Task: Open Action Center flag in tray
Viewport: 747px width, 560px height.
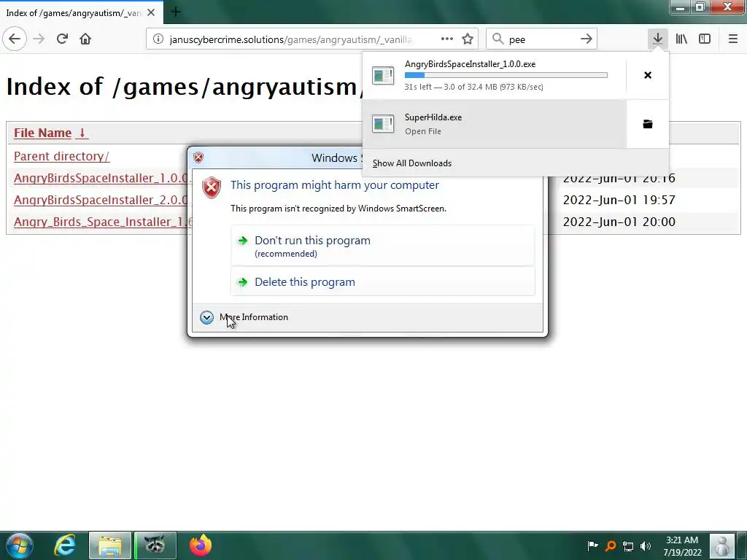Action: 592,545
